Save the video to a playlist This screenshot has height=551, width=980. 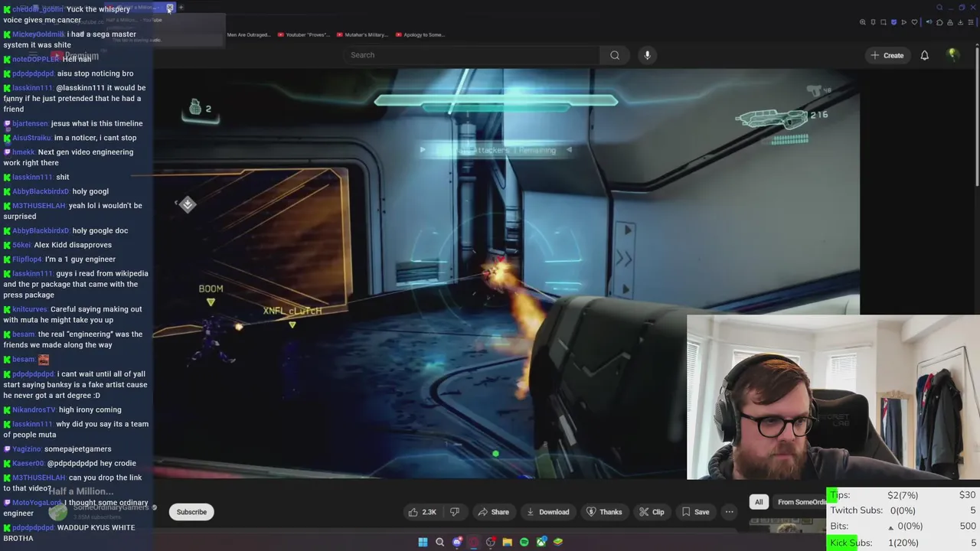click(x=695, y=512)
